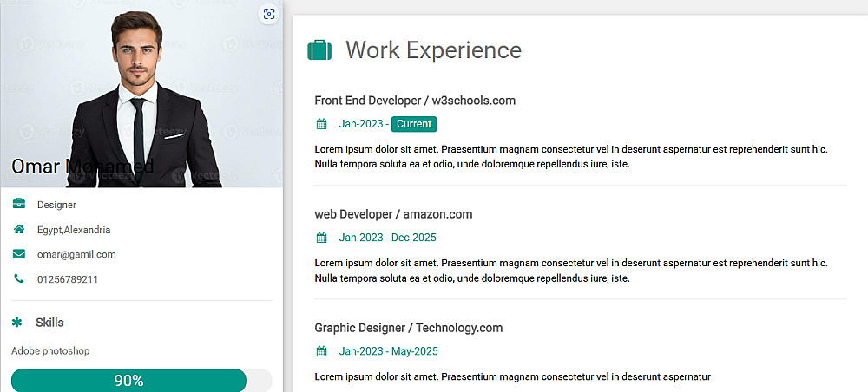Click the phone number 01256789211
Viewport: 868px width, 392px height.
(x=68, y=279)
